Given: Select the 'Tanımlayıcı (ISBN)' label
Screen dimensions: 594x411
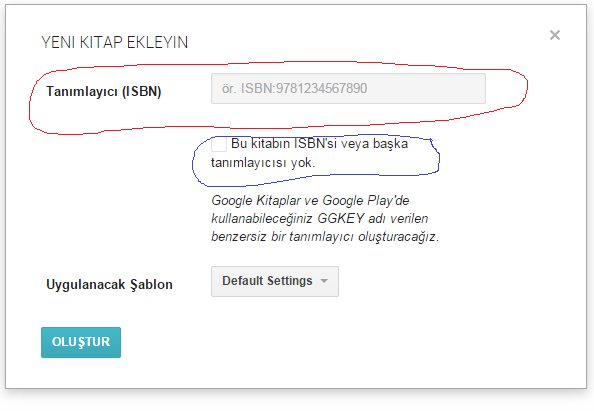Looking at the screenshot, I should pyautogui.click(x=104, y=91).
